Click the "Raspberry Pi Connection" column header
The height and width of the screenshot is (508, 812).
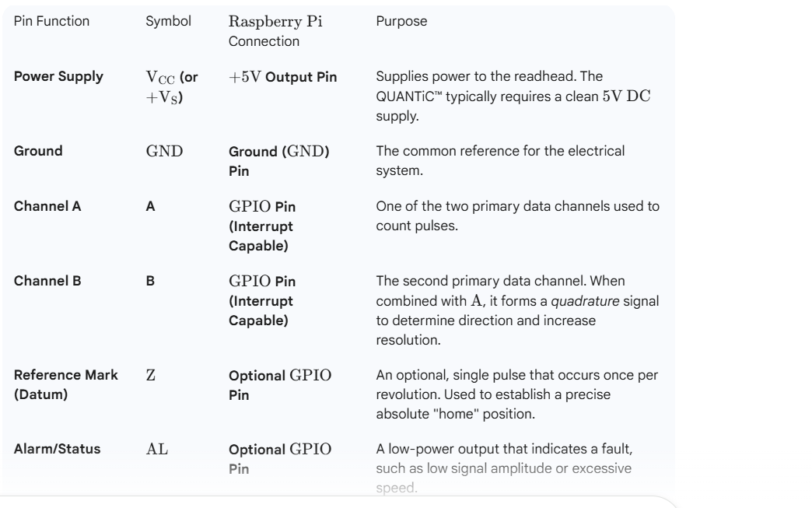click(x=270, y=30)
